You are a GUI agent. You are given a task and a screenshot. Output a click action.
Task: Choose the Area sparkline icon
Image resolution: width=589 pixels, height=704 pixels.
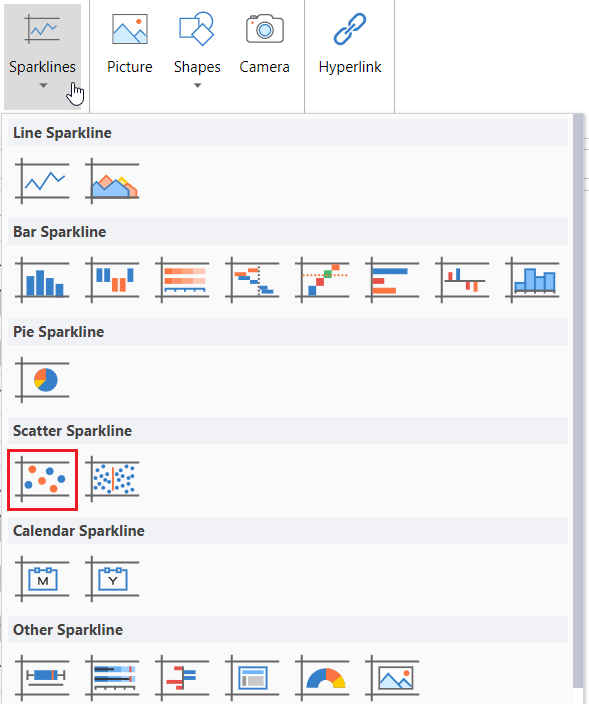coord(112,181)
